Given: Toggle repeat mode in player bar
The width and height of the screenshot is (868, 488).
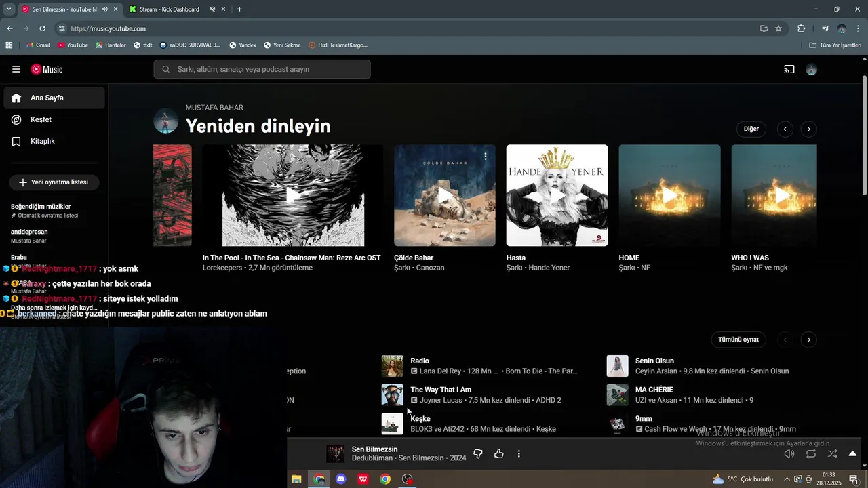Looking at the screenshot, I should (811, 454).
